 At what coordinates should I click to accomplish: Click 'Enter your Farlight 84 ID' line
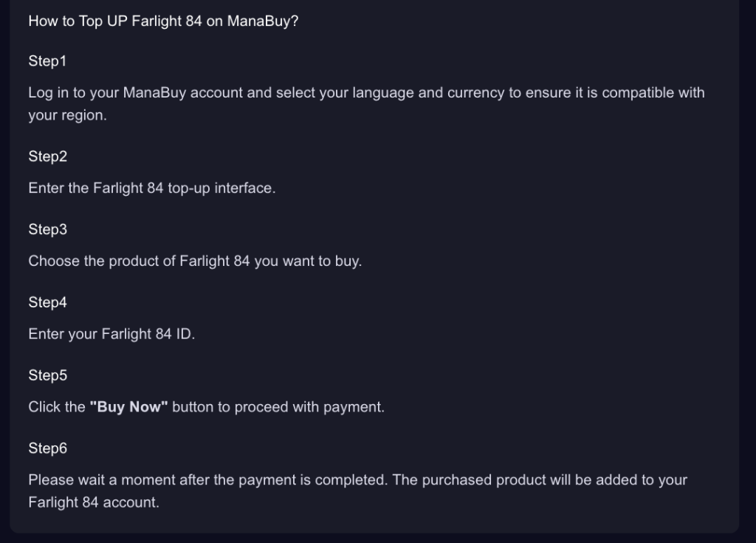[x=112, y=334]
